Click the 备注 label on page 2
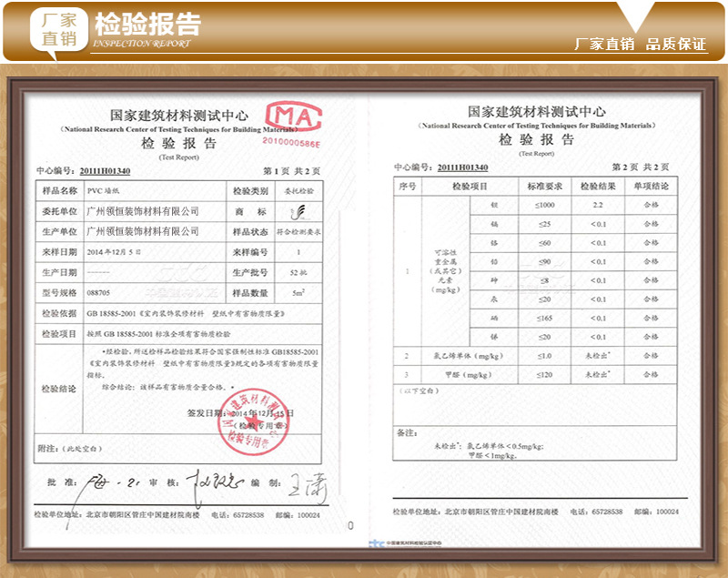Image resolution: width=728 pixels, height=578 pixels. (x=406, y=433)
